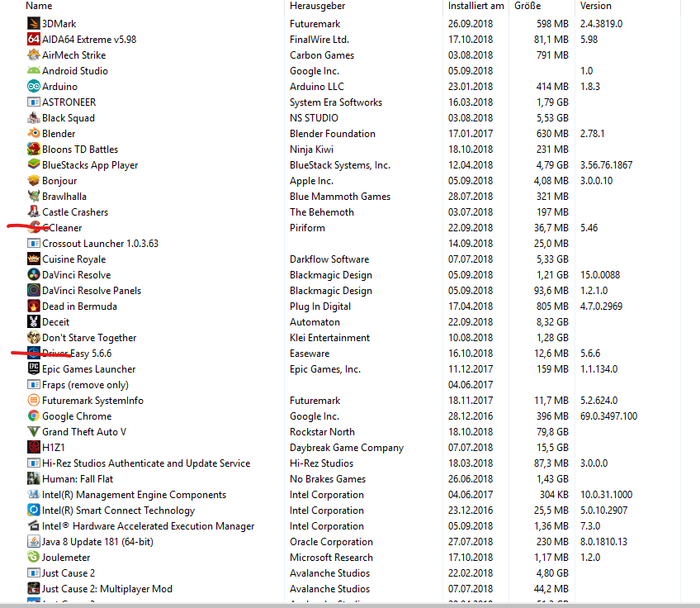The height and width of the screenshot is (608, 700).
Task: Click the Castle Crashers icon
Action: (x=34, y=211)
